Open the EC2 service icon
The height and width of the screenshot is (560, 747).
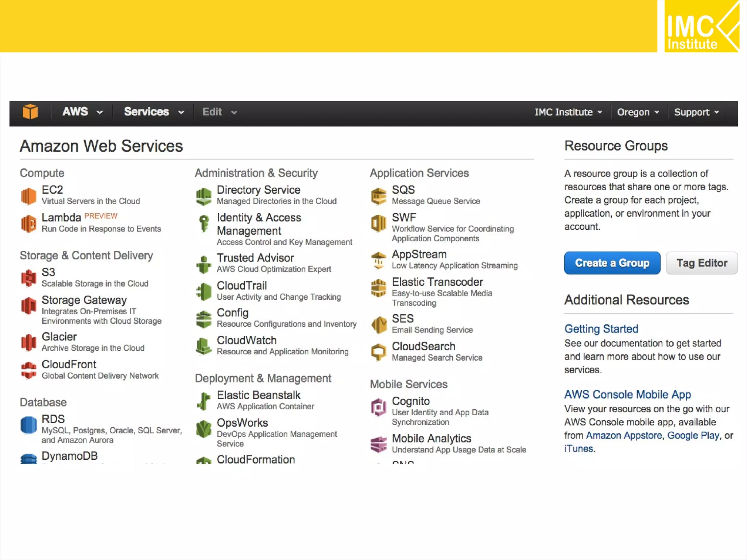[x=28, y=196]
